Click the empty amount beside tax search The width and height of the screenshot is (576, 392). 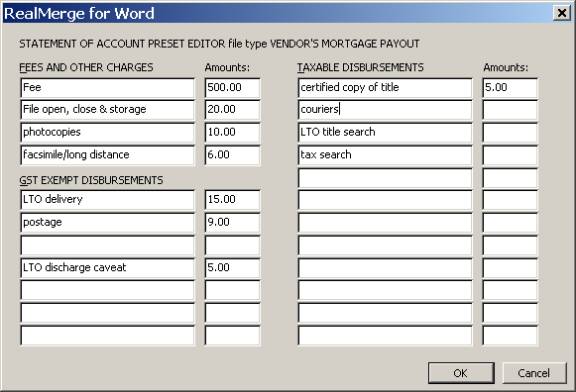pos(510,155)
